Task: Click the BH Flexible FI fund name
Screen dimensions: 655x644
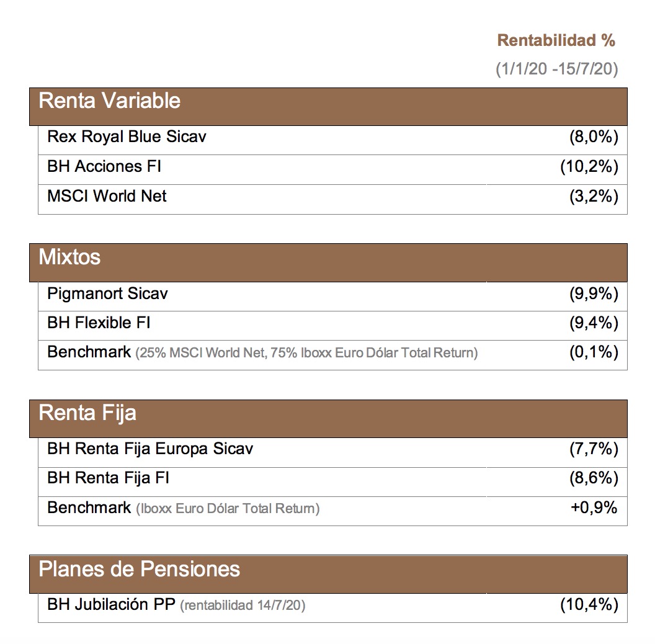Action: pos(99,323)
